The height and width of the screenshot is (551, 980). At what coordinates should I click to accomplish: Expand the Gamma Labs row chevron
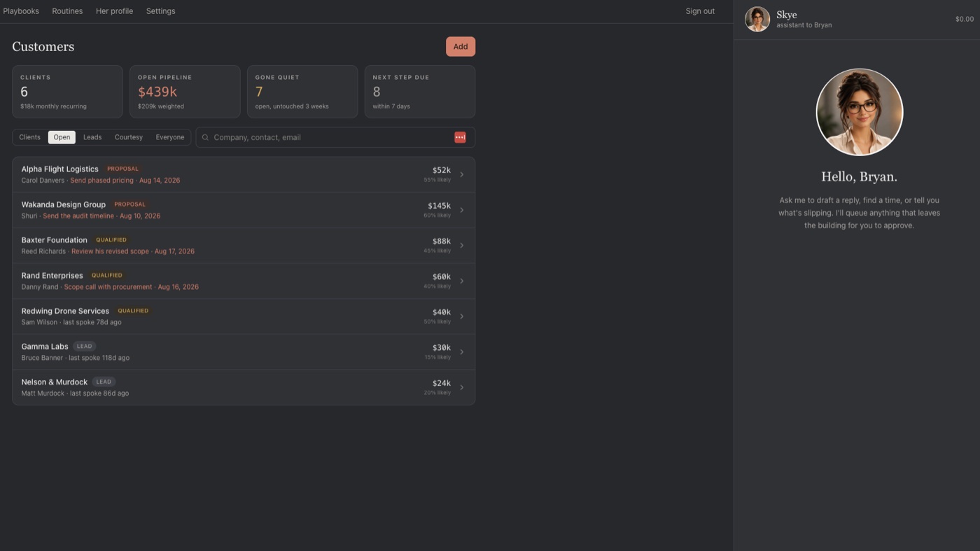point(461,352)
